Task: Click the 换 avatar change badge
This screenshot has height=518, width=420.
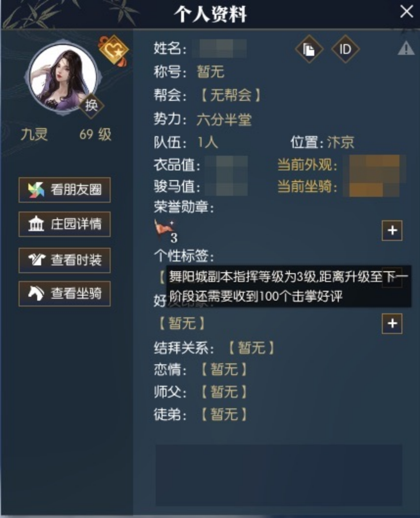Action: click(x=92, y=105)
